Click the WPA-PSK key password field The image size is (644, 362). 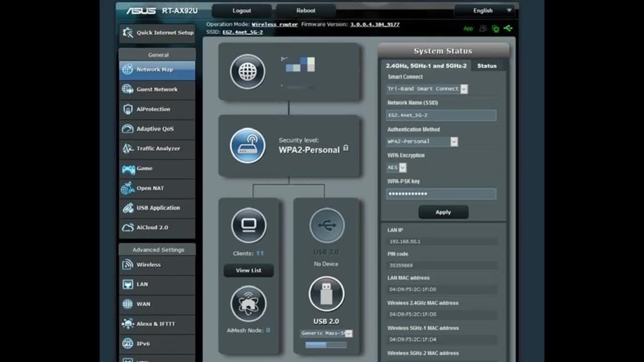click(x=441, y=194)
